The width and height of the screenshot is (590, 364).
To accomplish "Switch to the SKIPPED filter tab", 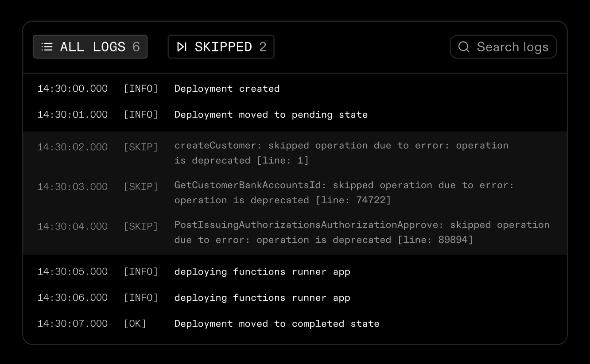I will [x=221, y=46].
